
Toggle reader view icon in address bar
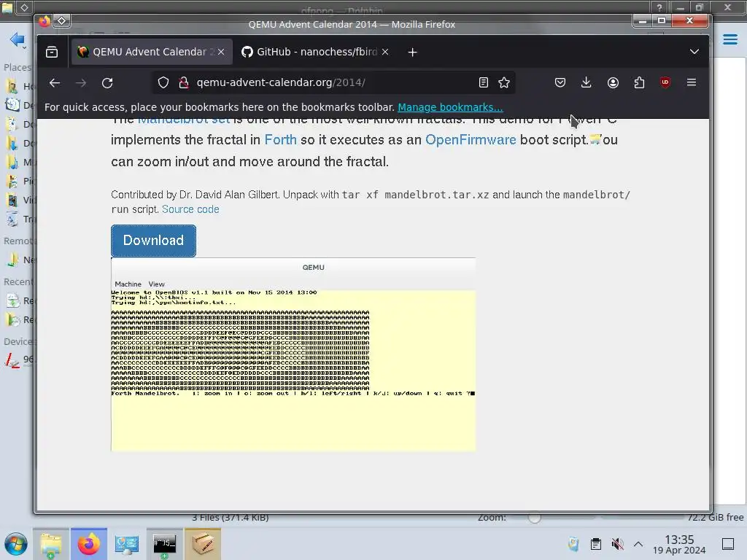484,83
